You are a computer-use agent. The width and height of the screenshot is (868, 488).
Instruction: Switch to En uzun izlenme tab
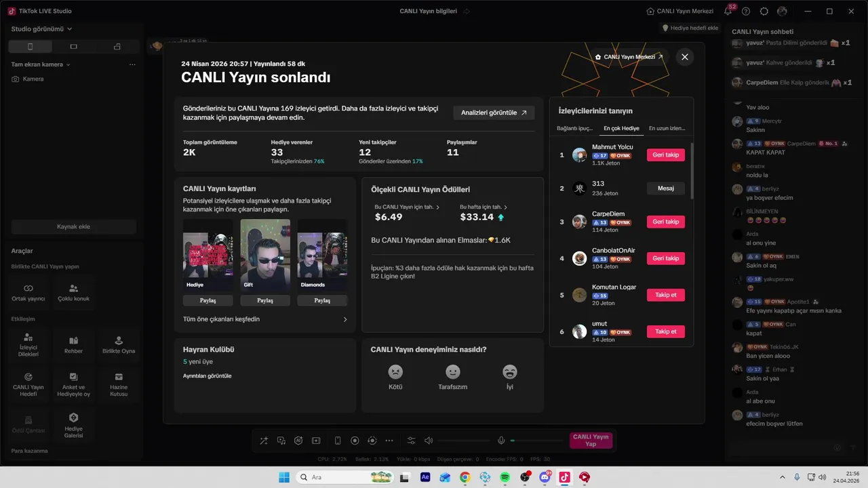[x=667, y=128]
